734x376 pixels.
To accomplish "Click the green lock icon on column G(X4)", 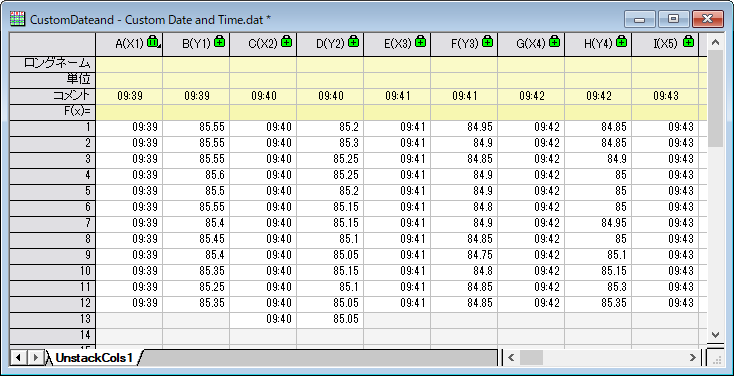I will point(554,42).
